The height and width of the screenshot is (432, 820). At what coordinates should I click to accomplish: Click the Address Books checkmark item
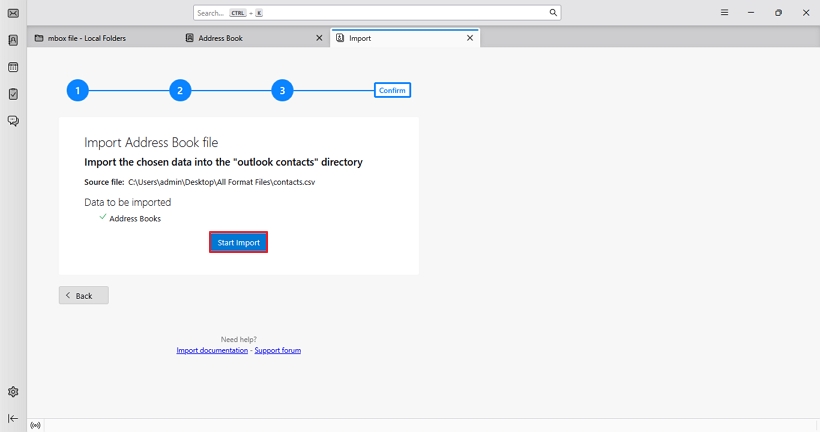pyautogui.click(x=130, y=218)
